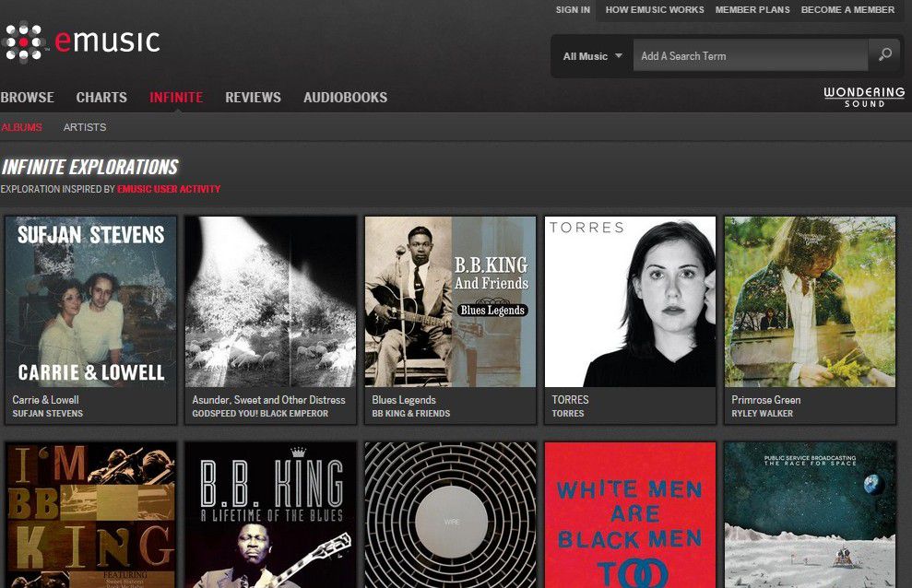Click the eMusic User Activity link
Image resolution: width=912 pixels, height=588 pixels.
coord(169,189)
